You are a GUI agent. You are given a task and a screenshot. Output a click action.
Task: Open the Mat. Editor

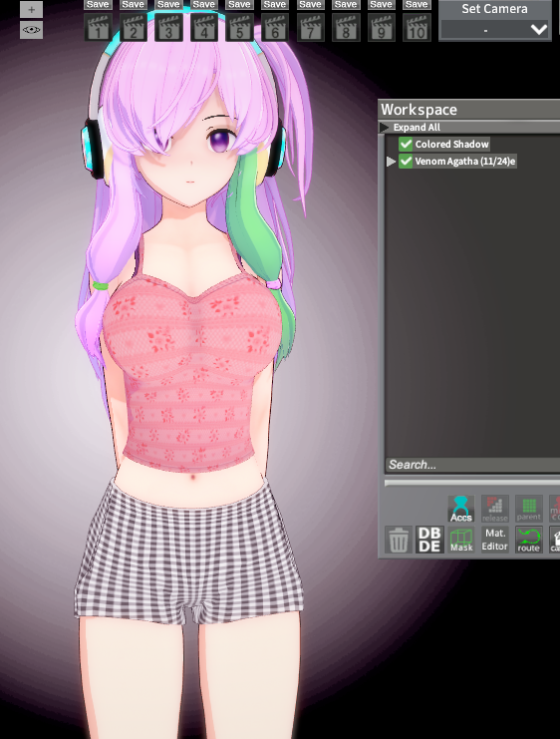tap(495, 540)
